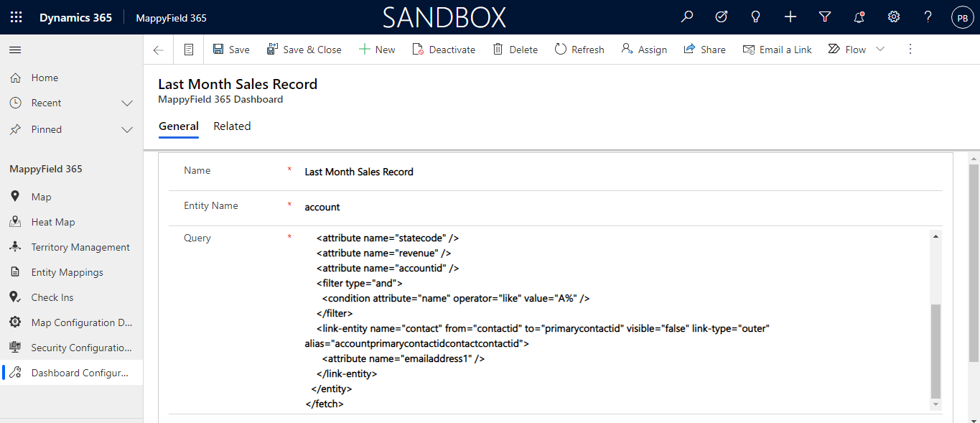980x423 pixels.
Task: Click Save & Close command
Action: pos(304,50)
